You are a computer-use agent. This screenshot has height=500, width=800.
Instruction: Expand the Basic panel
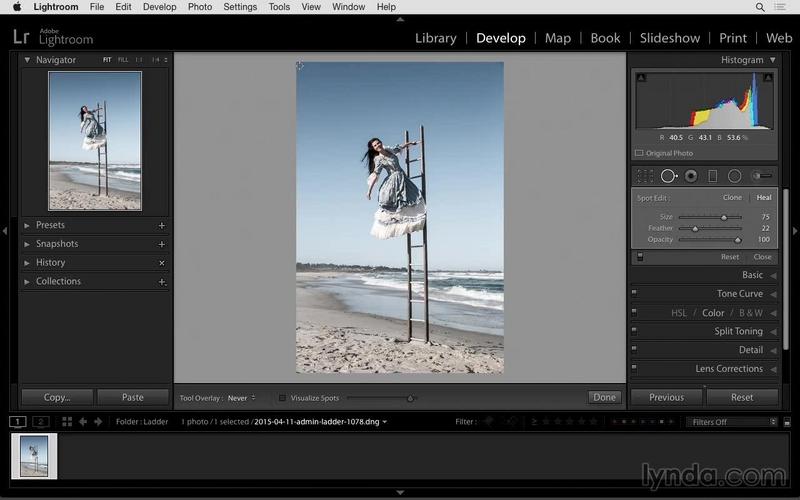(x=773, y=275)
